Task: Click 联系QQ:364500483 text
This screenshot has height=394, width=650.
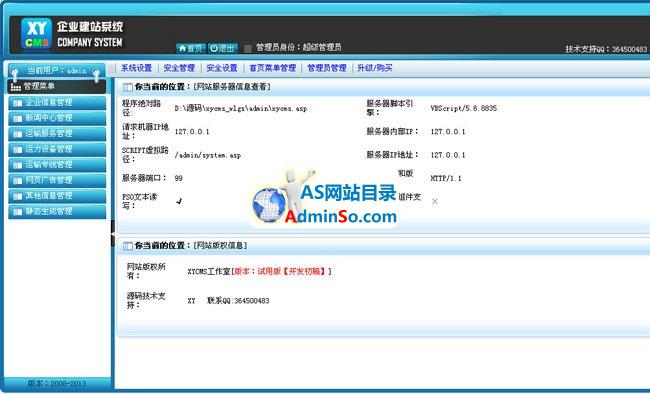Action: [x=238, y=301]
